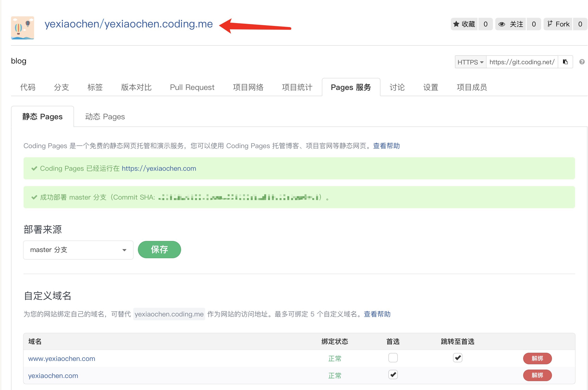Open the www.yexiaochen.com domain link
This screenshot has width=588, height=390.
point(61,359)
